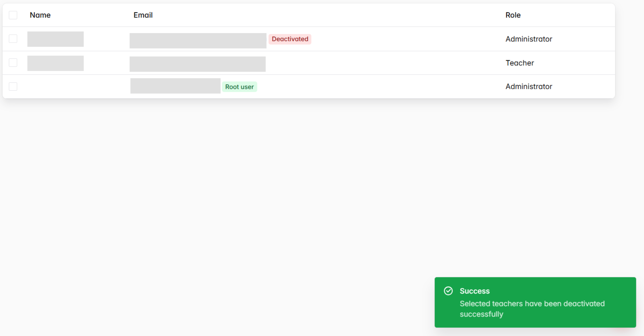This screenshot has height=336, width=644.
Task: Click the Deactivated status badge
Action: (290, 39)
